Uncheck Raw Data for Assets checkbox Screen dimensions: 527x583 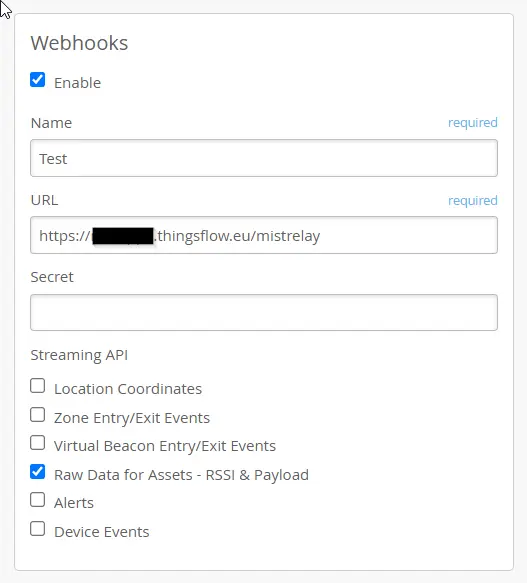pos(38,472)
